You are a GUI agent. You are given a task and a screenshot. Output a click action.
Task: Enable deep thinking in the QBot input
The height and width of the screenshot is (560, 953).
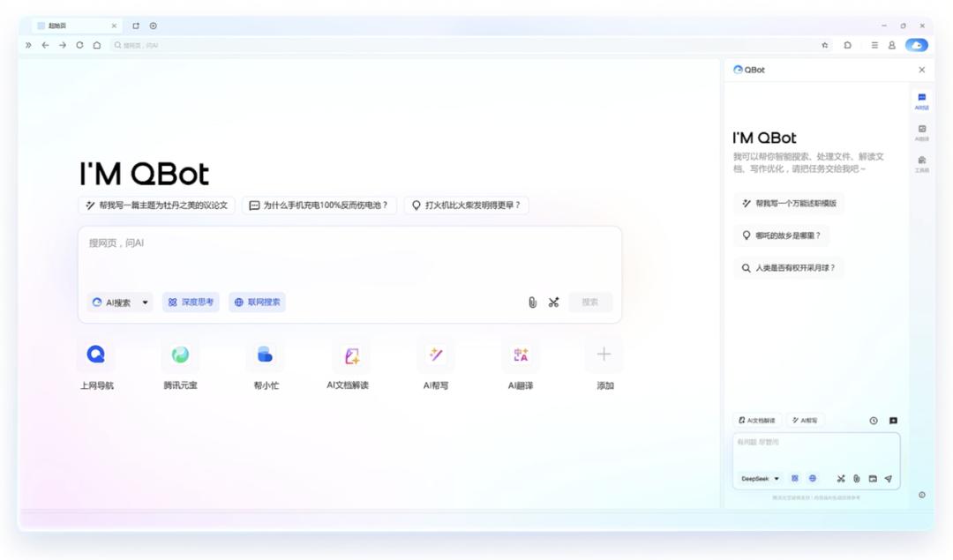pyautogui.click(x=794, y=478)
